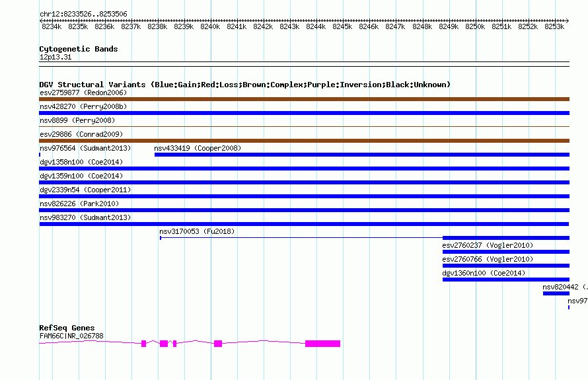Screen dimensions: 588x380
Task: Click the 8253k ruler tick label
Action: point(554,26)
